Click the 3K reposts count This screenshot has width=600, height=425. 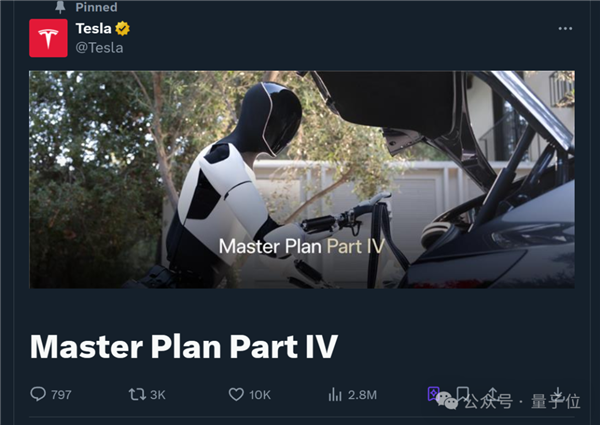tap(157, 395)
